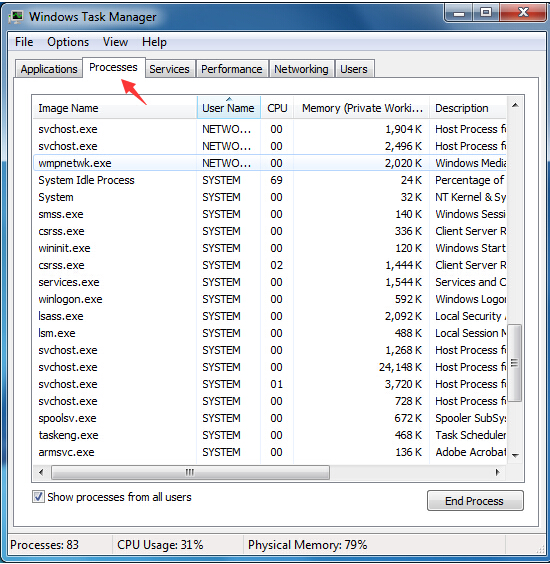This screenshot has width=550, height=564.
Task: Select csrss.exe using 336 K memory
Action: 270,231
